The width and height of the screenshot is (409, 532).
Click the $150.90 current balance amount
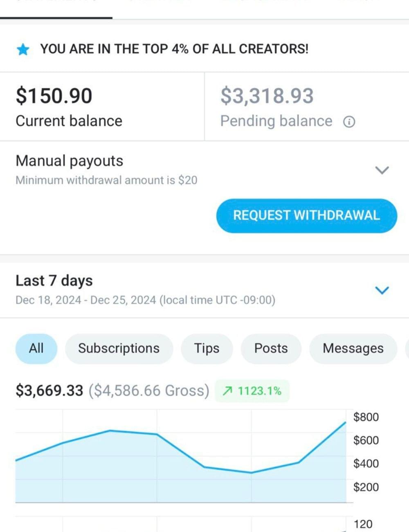point(54,96)
